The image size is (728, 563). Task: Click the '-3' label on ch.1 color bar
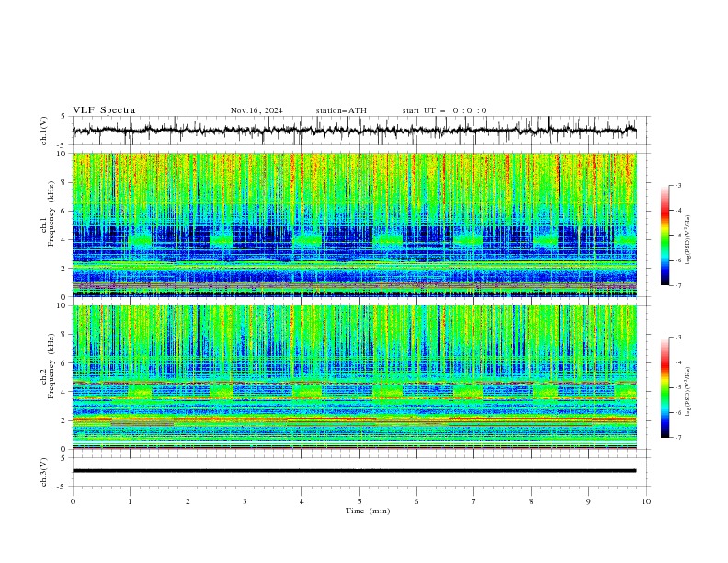[678, 185]
